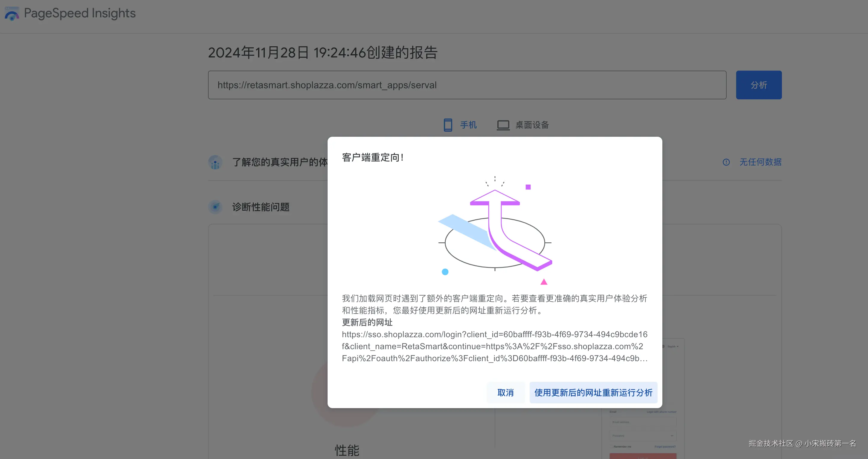Open the English language dropdown in the preview
This screenshot has width=868, height=459.
coord(673,346)
